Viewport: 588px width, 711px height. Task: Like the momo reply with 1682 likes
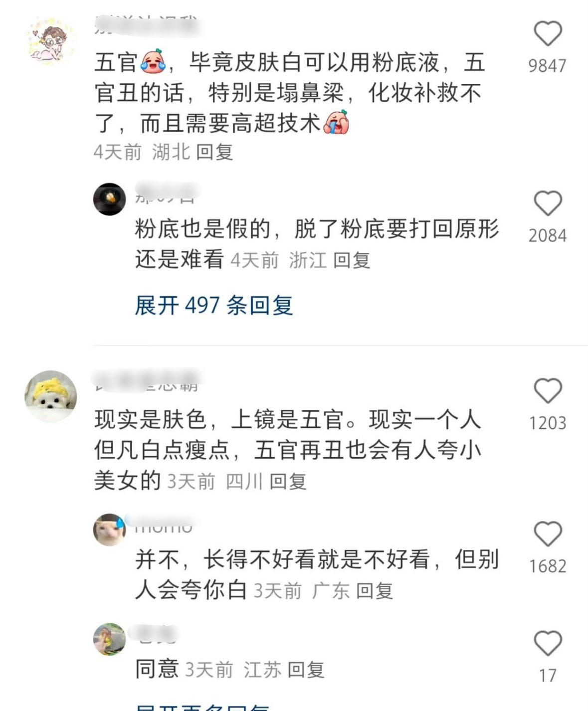point(548,534)
